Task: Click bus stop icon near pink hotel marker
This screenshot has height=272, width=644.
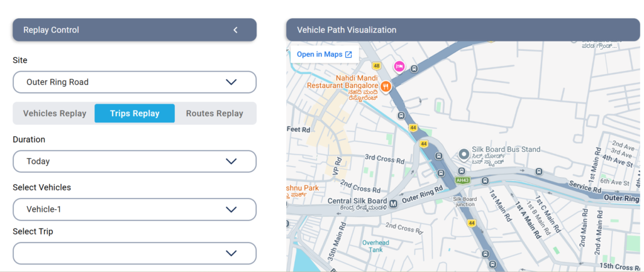Action: coord(414,69)
